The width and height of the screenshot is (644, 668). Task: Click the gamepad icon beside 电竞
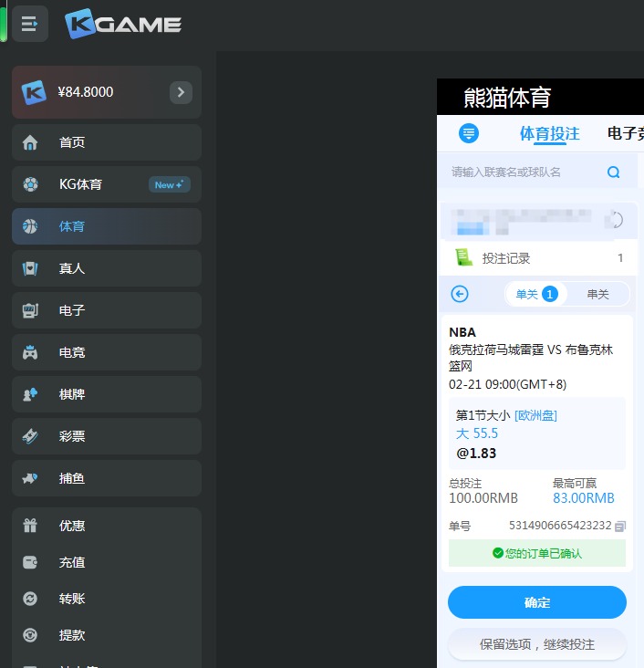click(30, 352)
